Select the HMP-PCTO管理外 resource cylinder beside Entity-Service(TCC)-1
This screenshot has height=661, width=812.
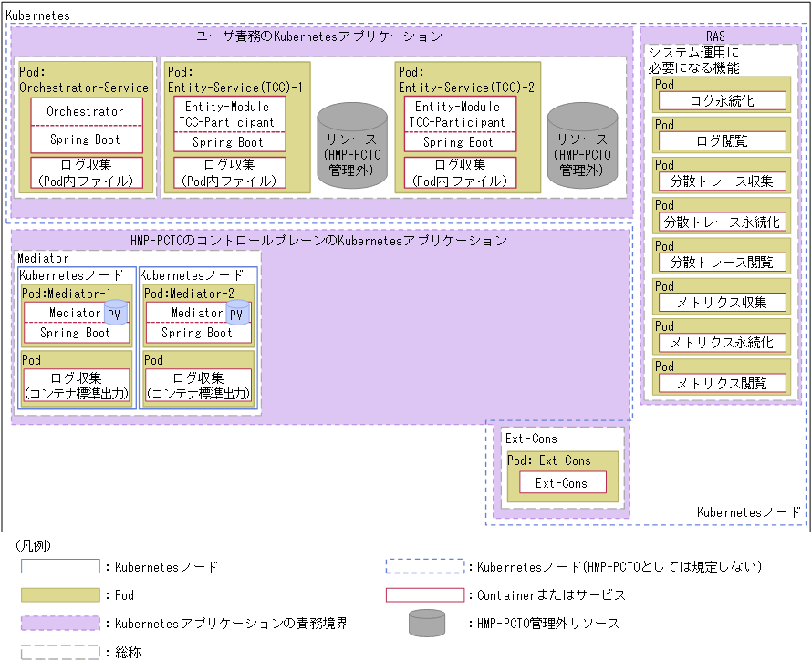click(352, 146)
